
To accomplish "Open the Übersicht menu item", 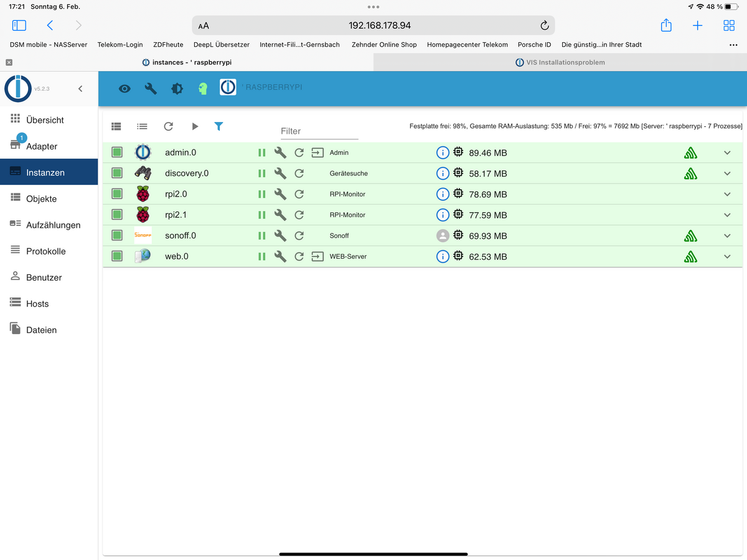I will (49, 119).
